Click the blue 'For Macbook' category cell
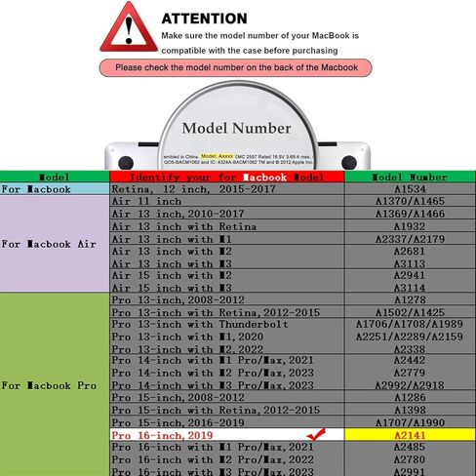 (x=55, y=189)
